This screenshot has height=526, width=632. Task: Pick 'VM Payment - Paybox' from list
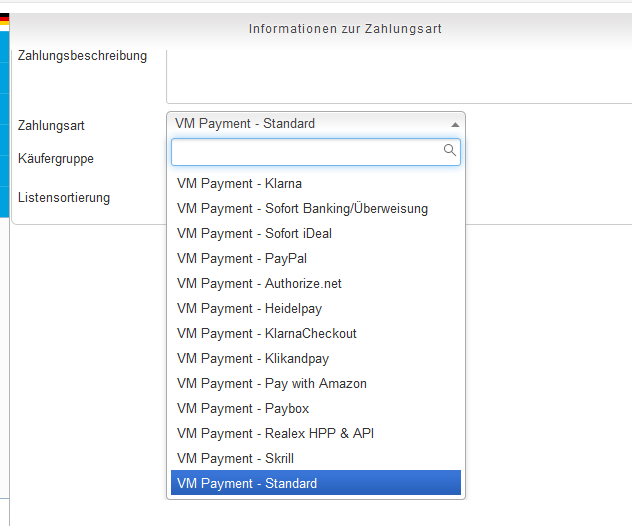pyautogui.click(x=243, y=409)
